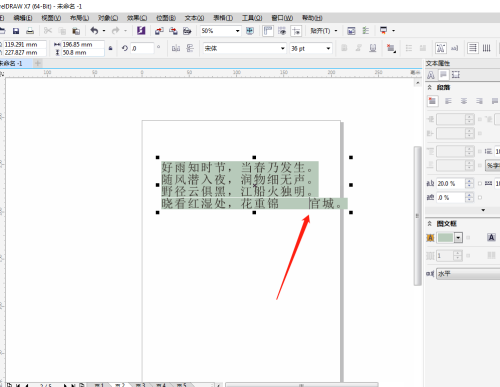Open the Welcome screen icon
The image size is (500, 387).
point(351,31)
